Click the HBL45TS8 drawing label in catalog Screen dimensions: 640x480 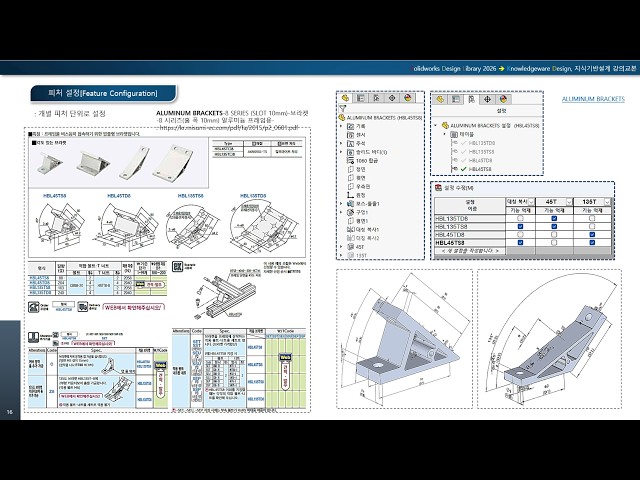[55, 196]
